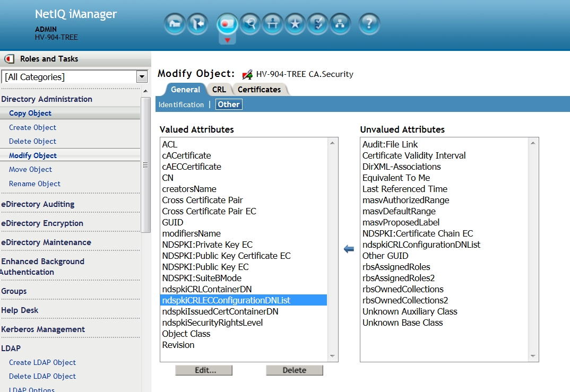The height and width of the screenshot is (392, 570).
Task: Select highlighted ndspkiCRLECConfigurationDNList attribute
Action: point(244,300)
